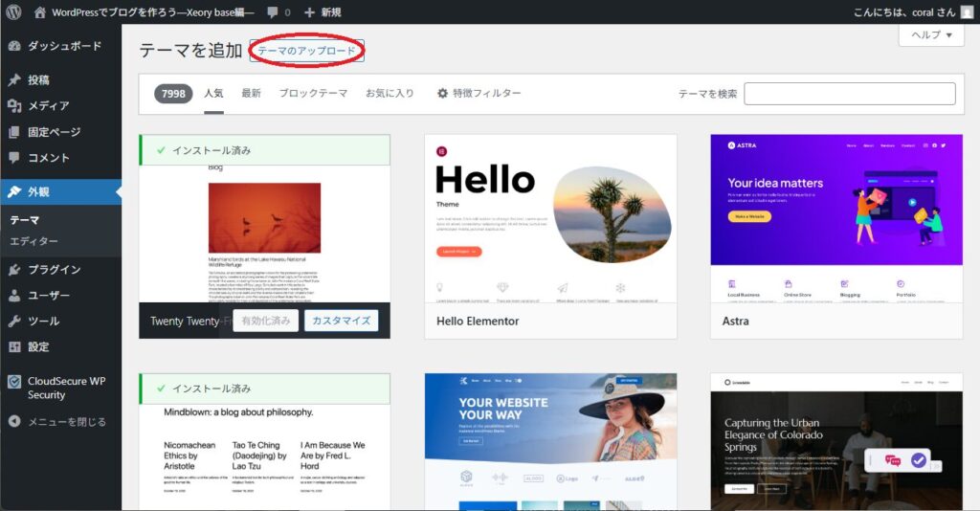The width and height of the screenshot is (980, 511).
Task: Open site home icon in admin bar
Action: click(x=40, y=11)
